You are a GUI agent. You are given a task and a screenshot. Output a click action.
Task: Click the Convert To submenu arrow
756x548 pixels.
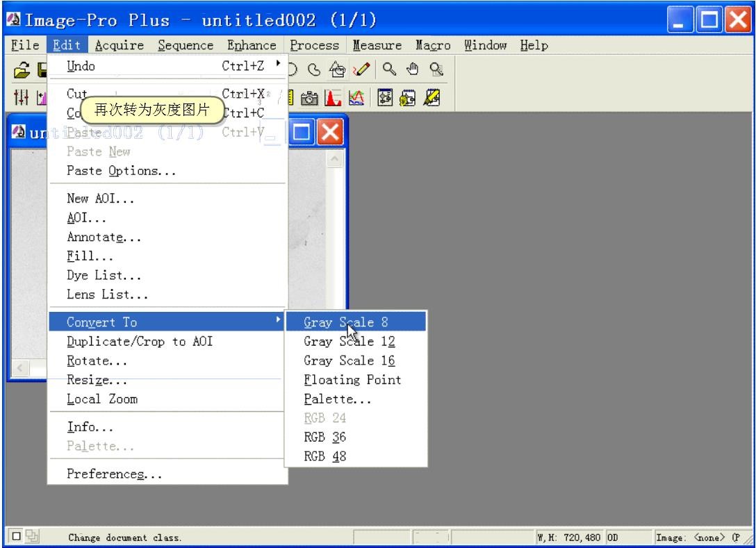tap(278, 320)
